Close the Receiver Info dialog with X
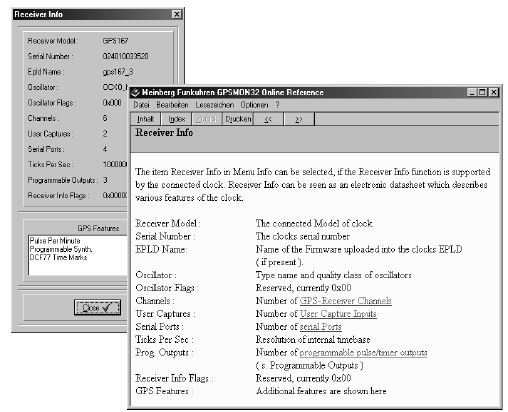 (x=177, y=14)
